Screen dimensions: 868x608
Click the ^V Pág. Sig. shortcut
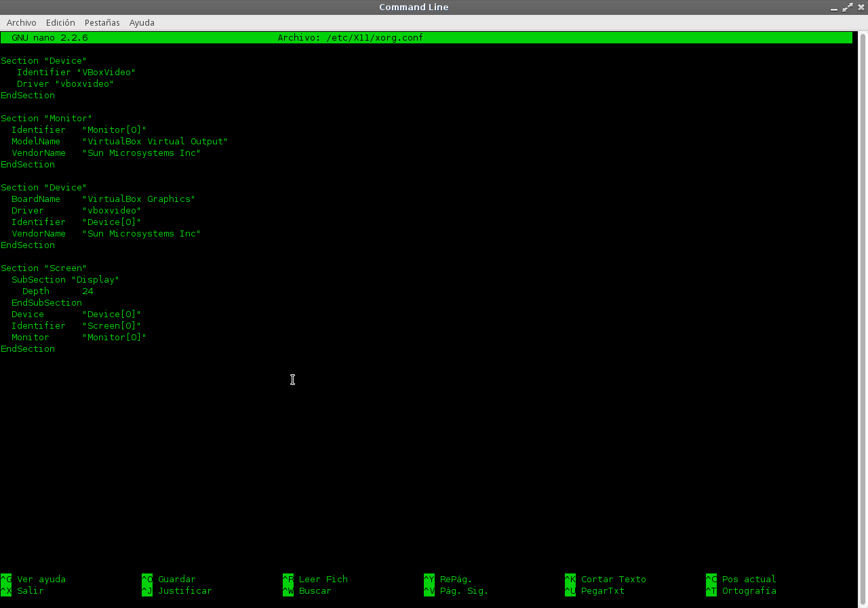456,590
